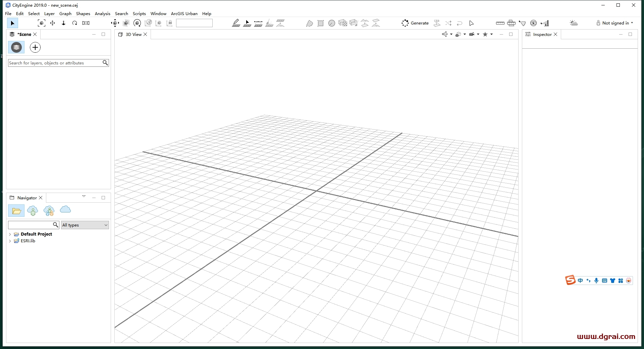Open the camera settings dropdown arrow
Viewport: 644px width, 349px height.
[x=478, y=34]
